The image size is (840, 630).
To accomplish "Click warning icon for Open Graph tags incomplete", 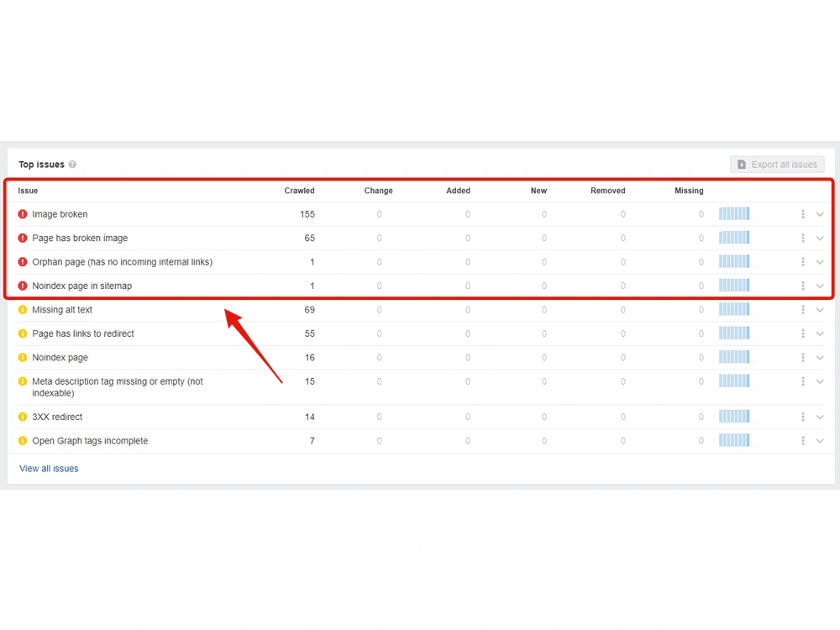I will (23, 441).
